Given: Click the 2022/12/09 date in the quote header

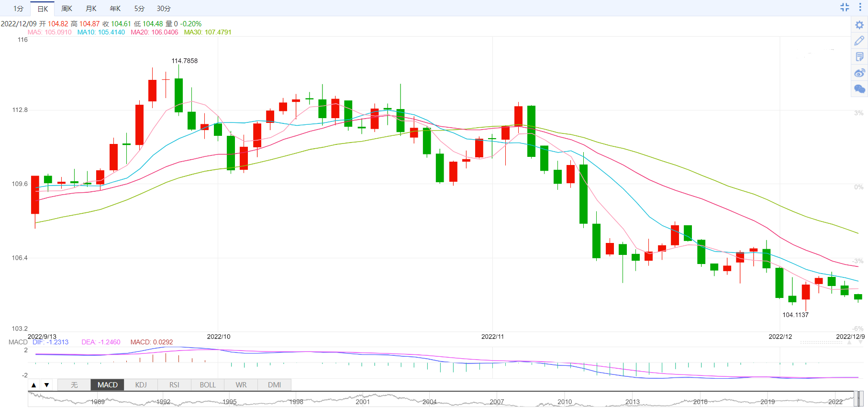Looking at the screenshot, I should coord(19,24).
